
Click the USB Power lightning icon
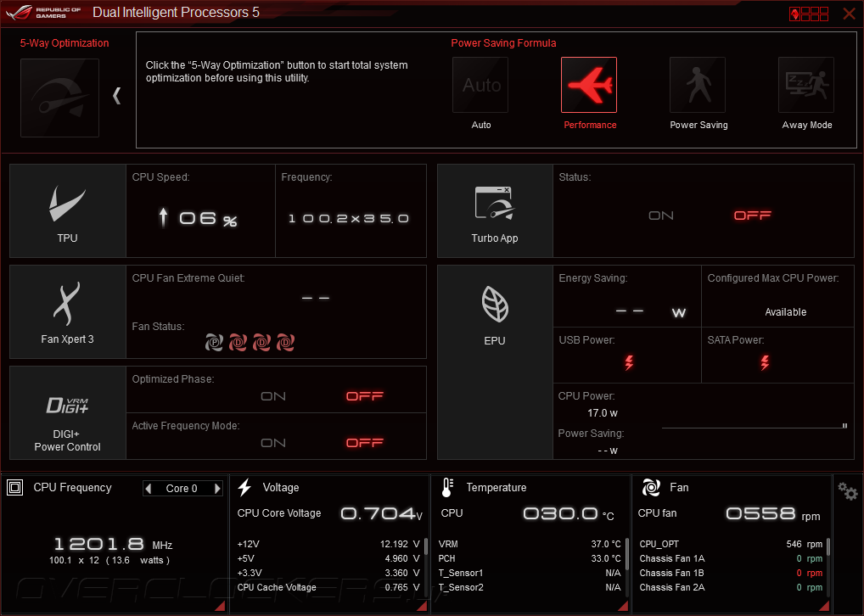pos(629,362)
